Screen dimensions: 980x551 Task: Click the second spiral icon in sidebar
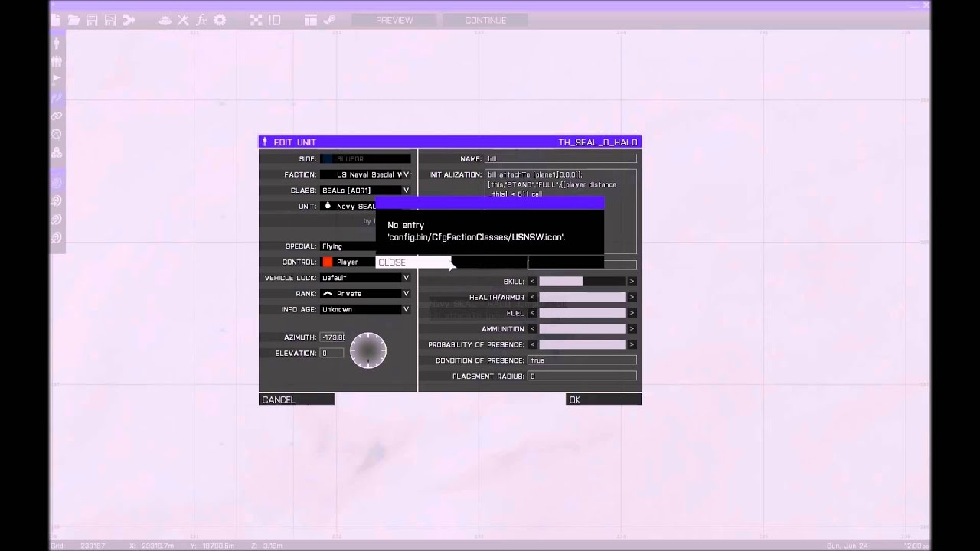57,201
